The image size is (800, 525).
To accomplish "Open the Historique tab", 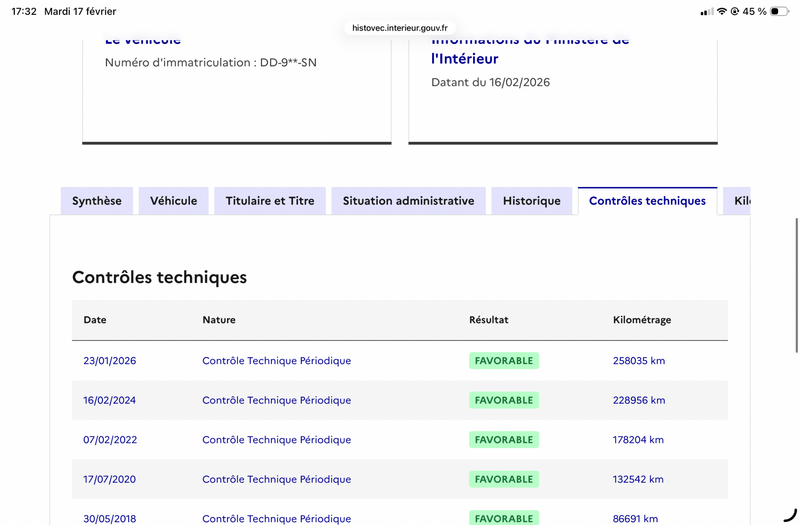I will 532,201.
